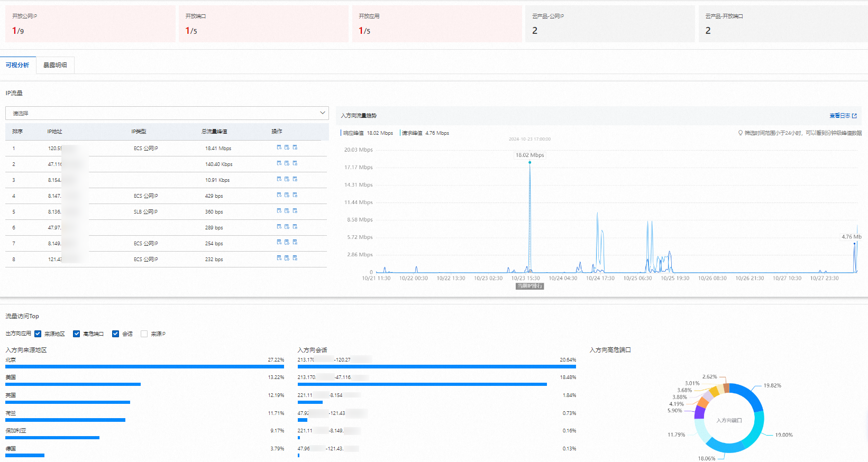Click first action icon in the 140.40 Kbps row
Viewport: 868px width, 462px height.
pos(279,163)
